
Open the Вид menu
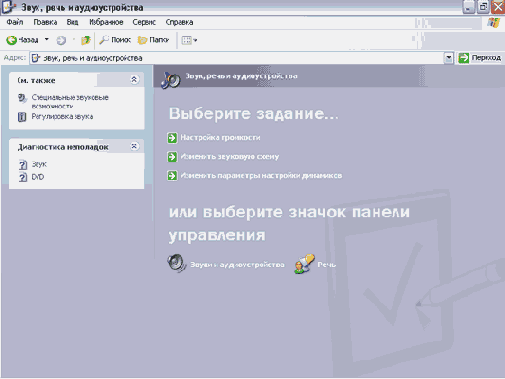tap(72, 22)
